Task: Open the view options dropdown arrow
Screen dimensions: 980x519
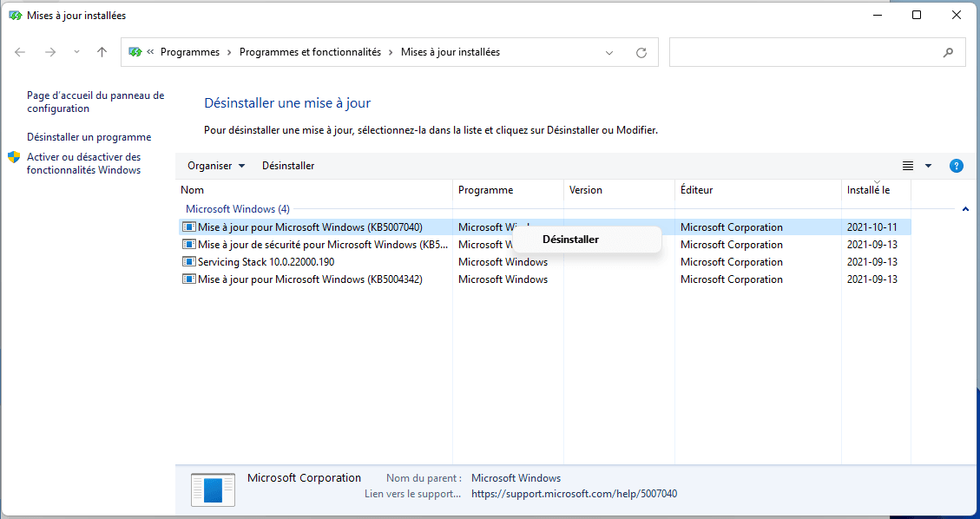Action: click(928, 166)
